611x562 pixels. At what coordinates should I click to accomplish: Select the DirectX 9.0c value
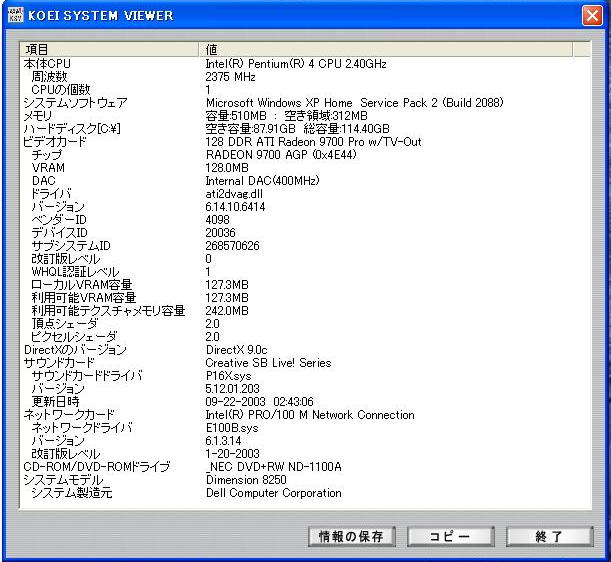(237, 350)
